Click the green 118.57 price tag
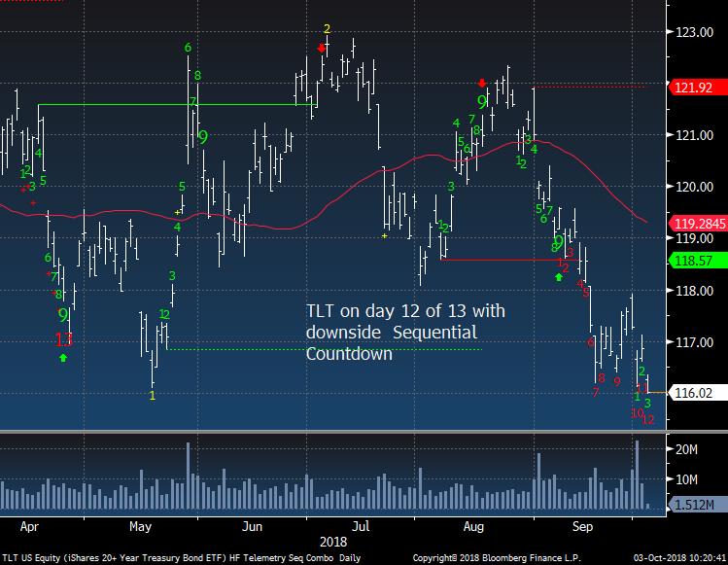Image resolution: width=728 pixels, height=565 pixels. point(697,261)
